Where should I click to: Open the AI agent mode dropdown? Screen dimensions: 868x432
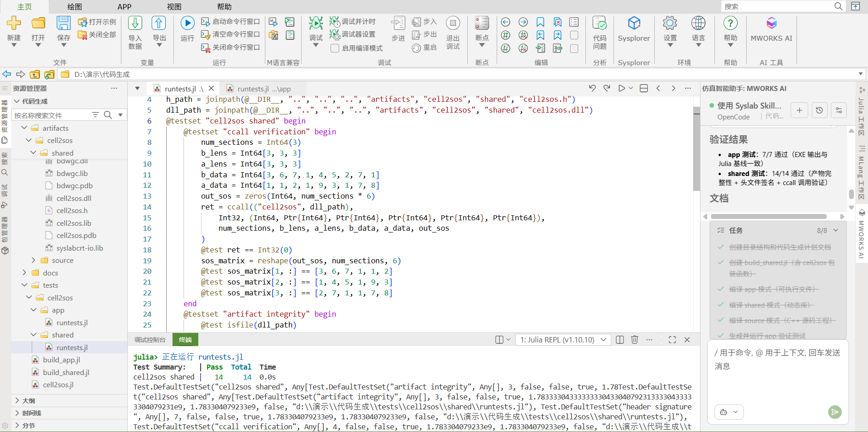tap(729, 412)
